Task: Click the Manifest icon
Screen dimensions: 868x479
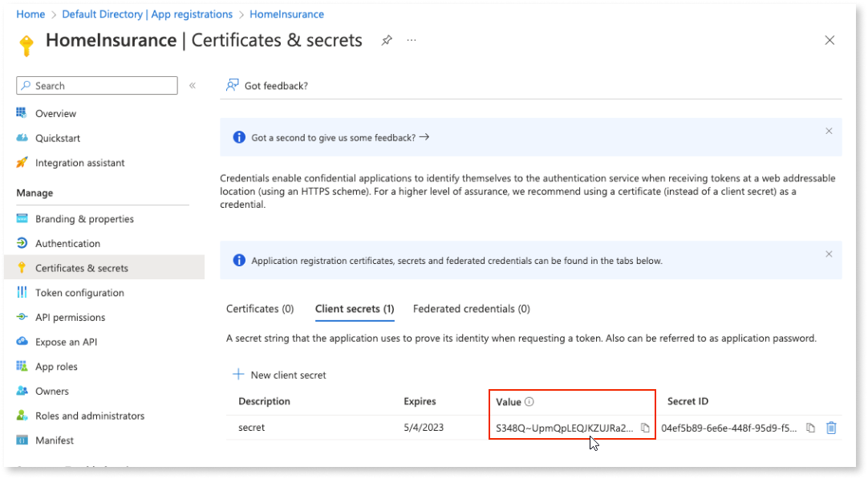Action: point(22,440)
